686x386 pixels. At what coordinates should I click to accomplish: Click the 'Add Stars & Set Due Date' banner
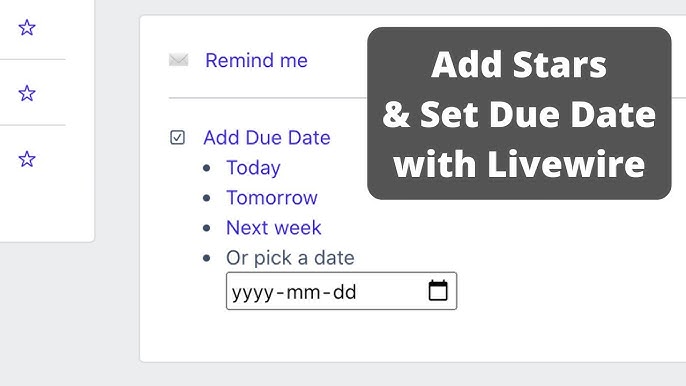pyautogui.click(x=519, y=113)
